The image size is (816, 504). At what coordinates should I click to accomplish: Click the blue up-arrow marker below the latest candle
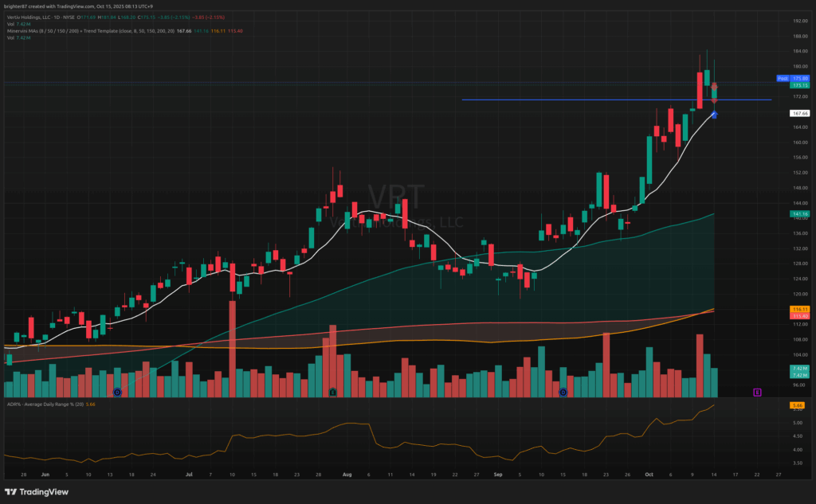pyautogui.click(x=714, y=115)
